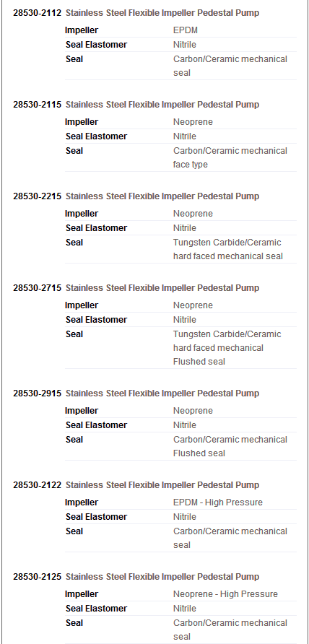Open the 28530-2915 pump product title
The image size is (309, 644).
pyautogui.click(x=162, y=393)
